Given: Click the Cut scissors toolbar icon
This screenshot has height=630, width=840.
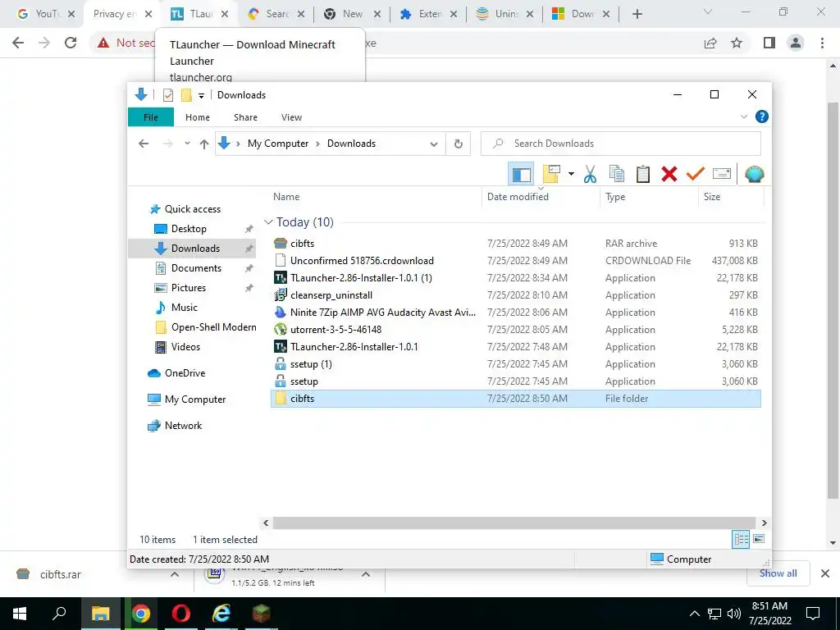Looking at the screenshot, I should [x=590, y=174].
